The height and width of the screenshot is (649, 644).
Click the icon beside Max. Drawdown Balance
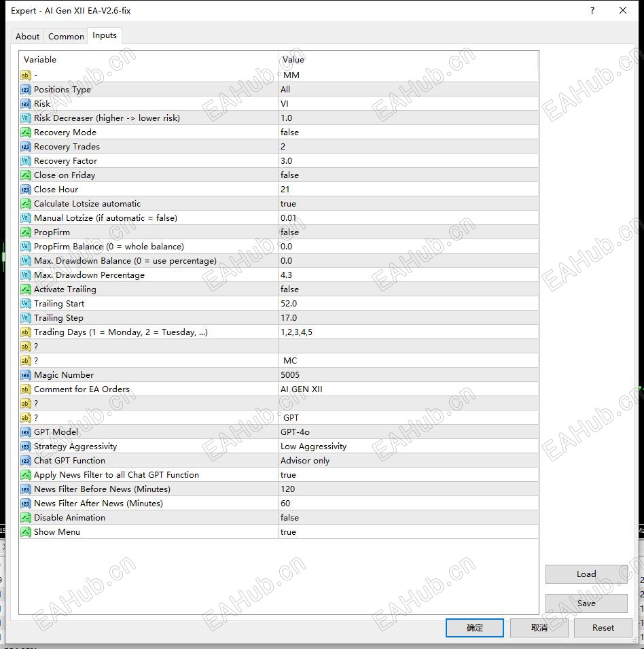[26, 261]
